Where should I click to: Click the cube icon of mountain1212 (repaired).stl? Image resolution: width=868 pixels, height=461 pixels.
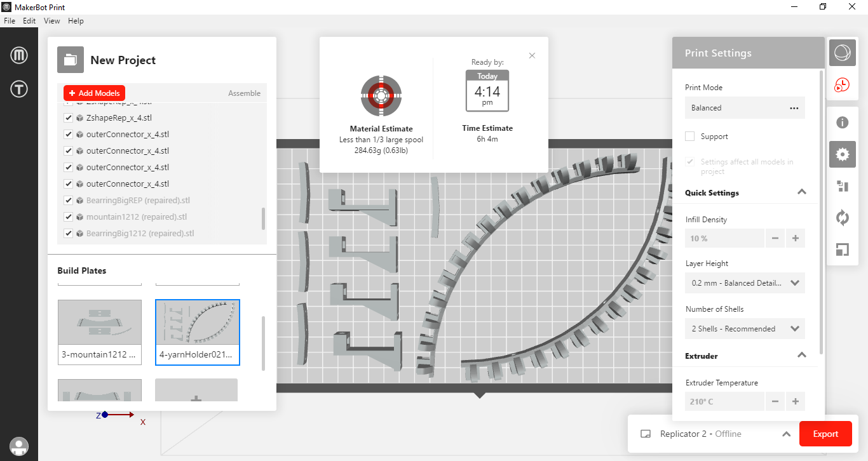[x=80, y=217]
